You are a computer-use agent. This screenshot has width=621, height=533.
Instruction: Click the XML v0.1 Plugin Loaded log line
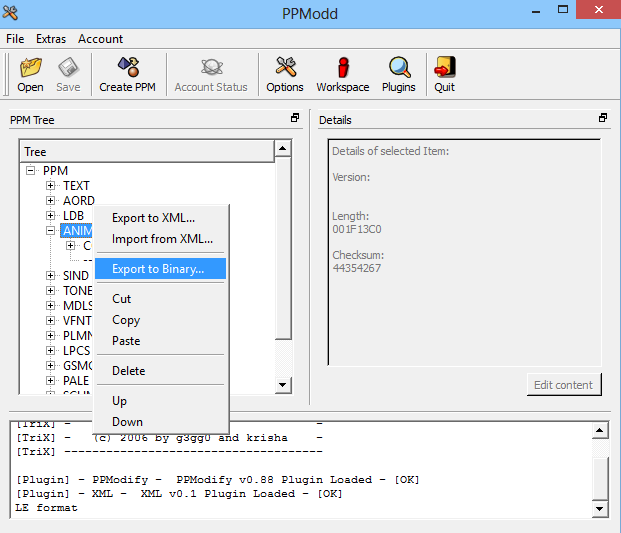[x=179, y=494]
